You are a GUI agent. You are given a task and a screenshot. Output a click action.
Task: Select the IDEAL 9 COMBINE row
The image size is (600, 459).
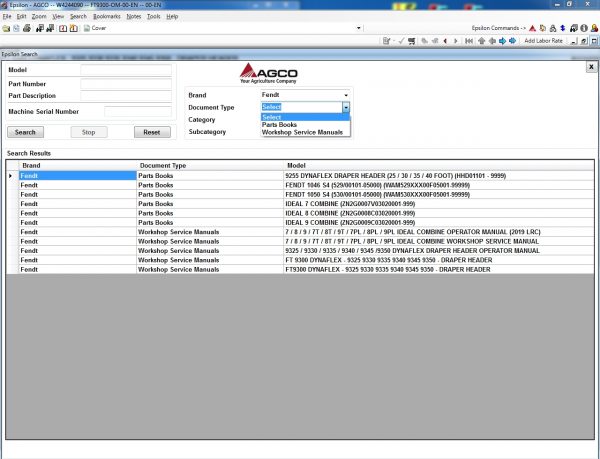coord(300,223)
